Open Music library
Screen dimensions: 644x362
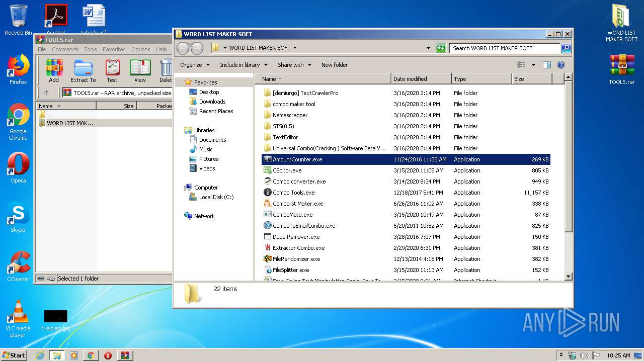coord(205,149)
